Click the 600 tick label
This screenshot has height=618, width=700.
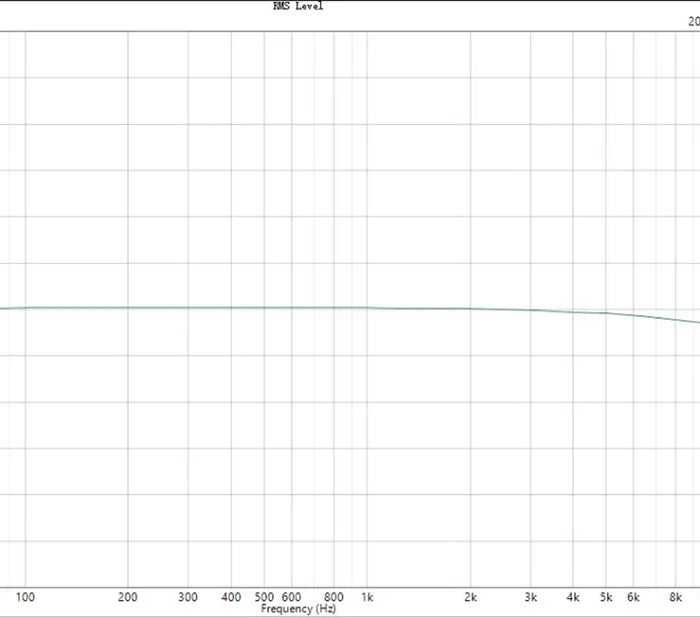click(x=291, y=597)
